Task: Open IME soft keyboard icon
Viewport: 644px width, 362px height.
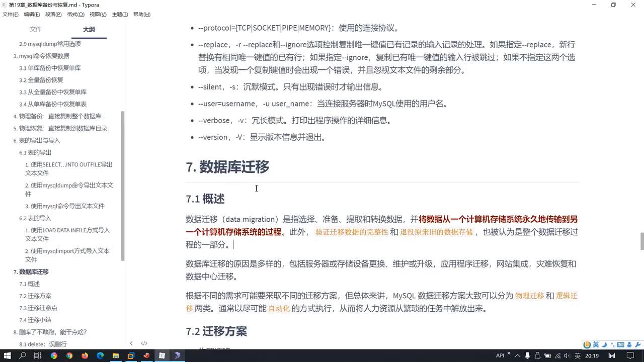Action: pos(620,344)
